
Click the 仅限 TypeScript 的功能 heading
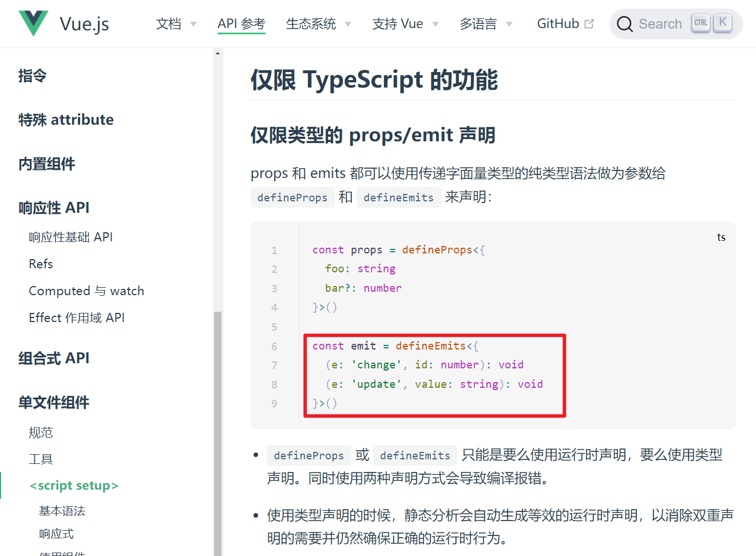tap(374, 80)
